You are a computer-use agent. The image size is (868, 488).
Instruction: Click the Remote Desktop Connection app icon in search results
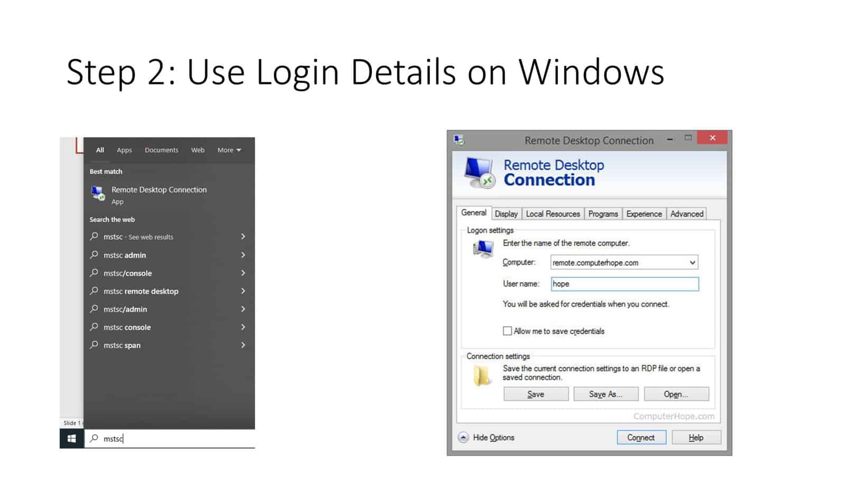pyautogui.click(x=98, y=194)
